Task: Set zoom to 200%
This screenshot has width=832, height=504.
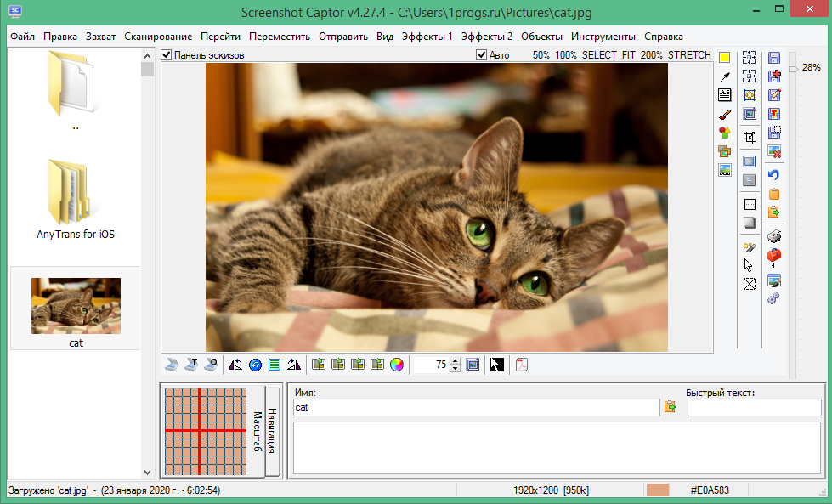Action: [x=652, y=55]
